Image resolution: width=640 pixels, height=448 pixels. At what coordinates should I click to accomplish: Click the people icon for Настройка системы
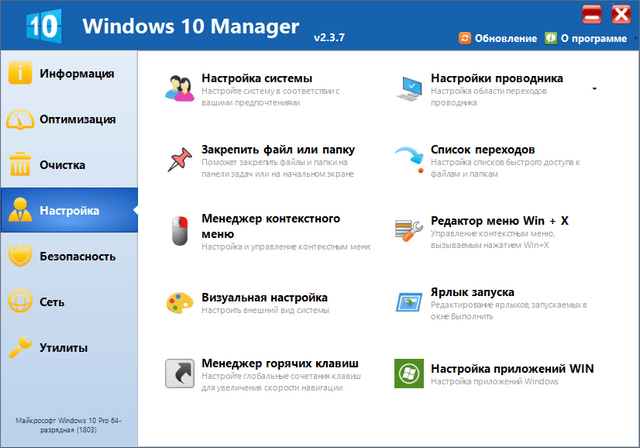coord(180,87)
